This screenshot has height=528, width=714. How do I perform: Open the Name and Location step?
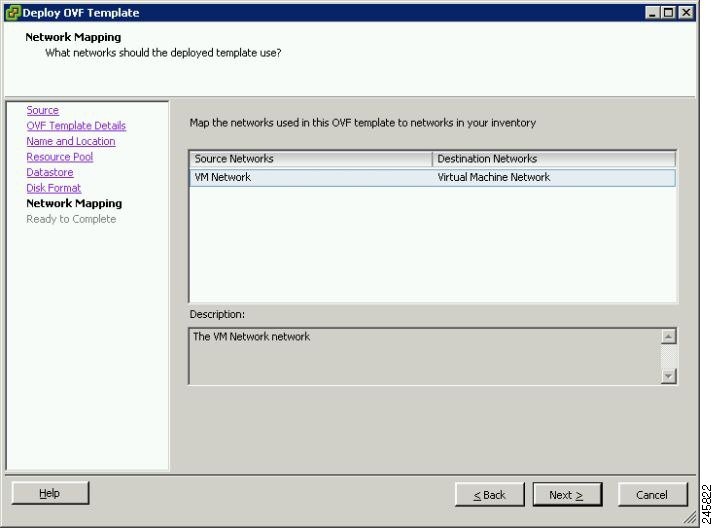pos(71,141)
